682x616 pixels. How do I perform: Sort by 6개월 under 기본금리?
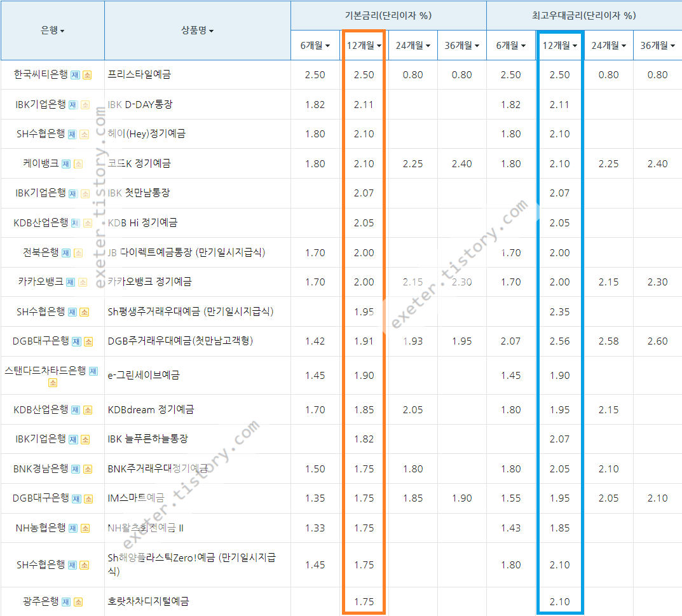point(315,45)
